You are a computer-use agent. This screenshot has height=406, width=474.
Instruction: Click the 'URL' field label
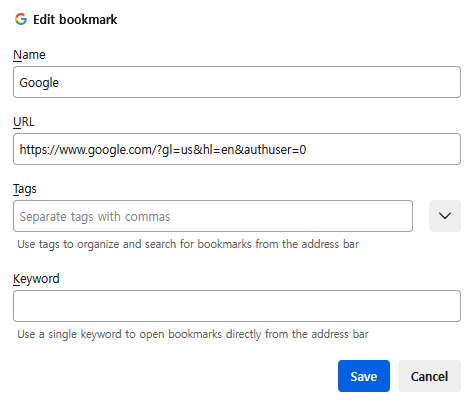point(24,122)
